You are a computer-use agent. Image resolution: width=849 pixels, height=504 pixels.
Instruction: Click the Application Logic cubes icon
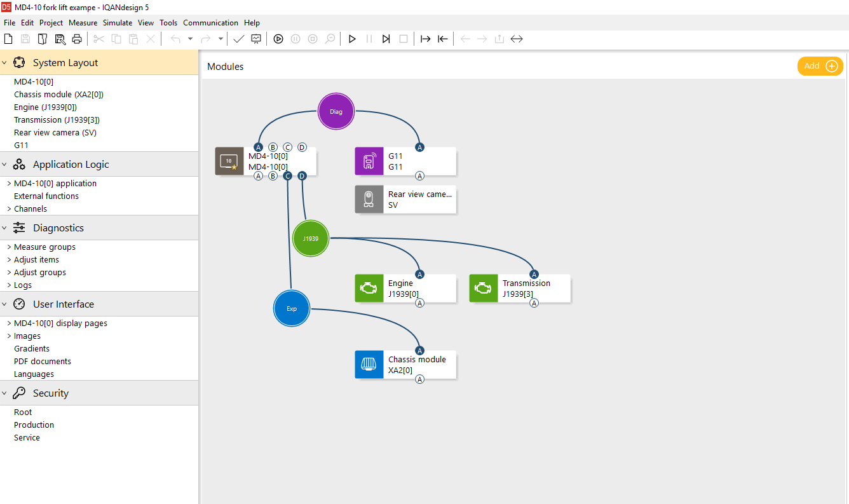pos(19,164)
